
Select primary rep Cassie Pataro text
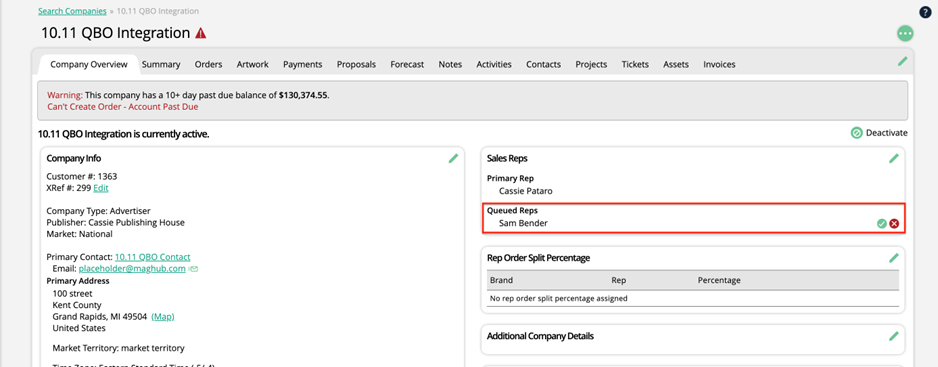(x=526, y=192)
